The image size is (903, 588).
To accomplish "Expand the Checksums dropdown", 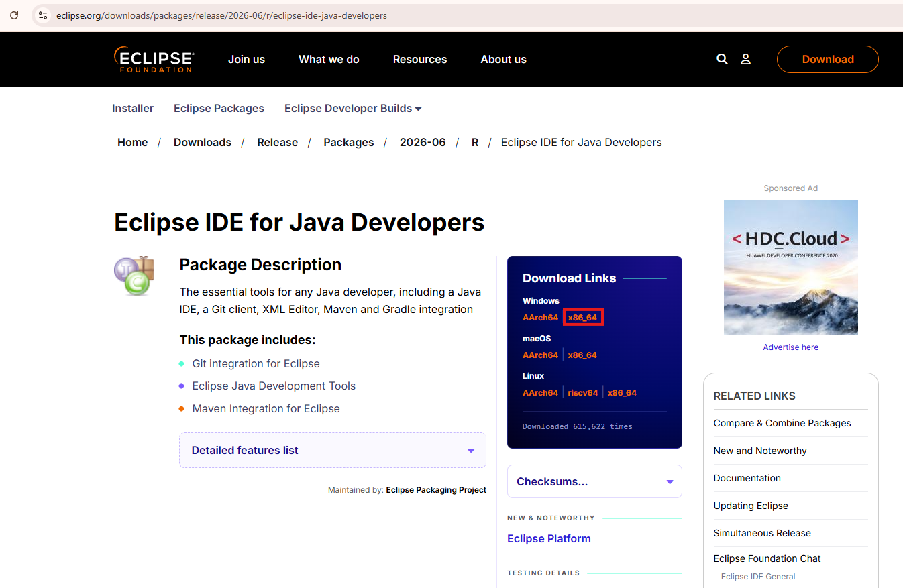I will pos(594,481).
